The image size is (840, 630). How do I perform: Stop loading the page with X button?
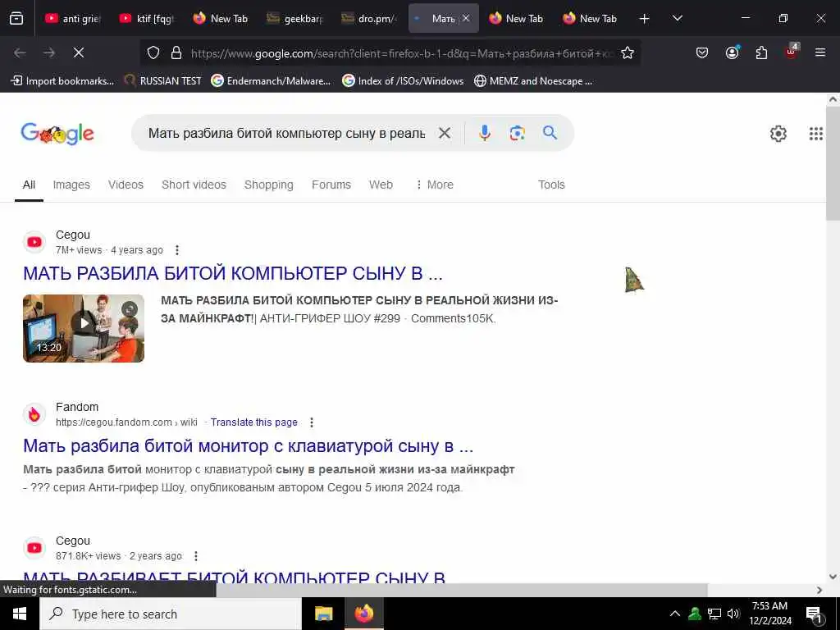[79, 52]
